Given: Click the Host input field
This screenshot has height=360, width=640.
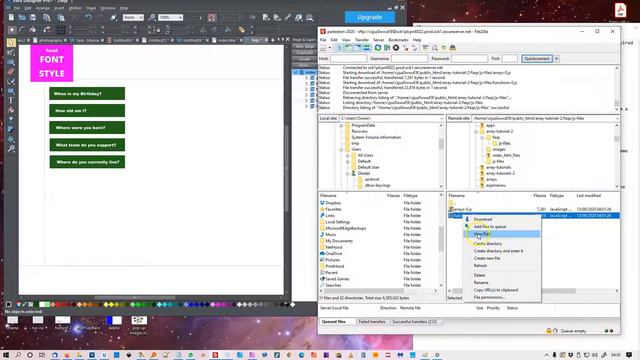Looking at the screenshot, I should click(x=348, y=59).
